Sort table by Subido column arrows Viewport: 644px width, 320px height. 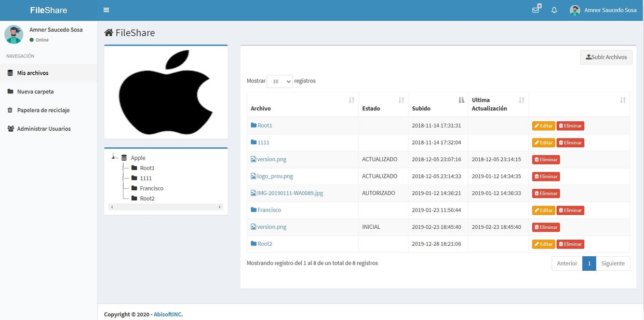point(461,100)
